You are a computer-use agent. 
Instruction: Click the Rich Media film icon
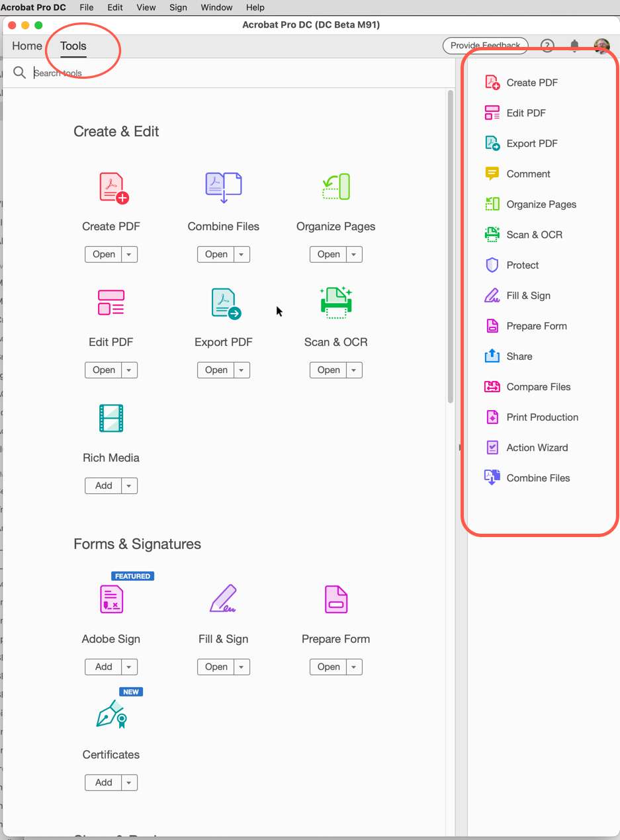(111, 417)
